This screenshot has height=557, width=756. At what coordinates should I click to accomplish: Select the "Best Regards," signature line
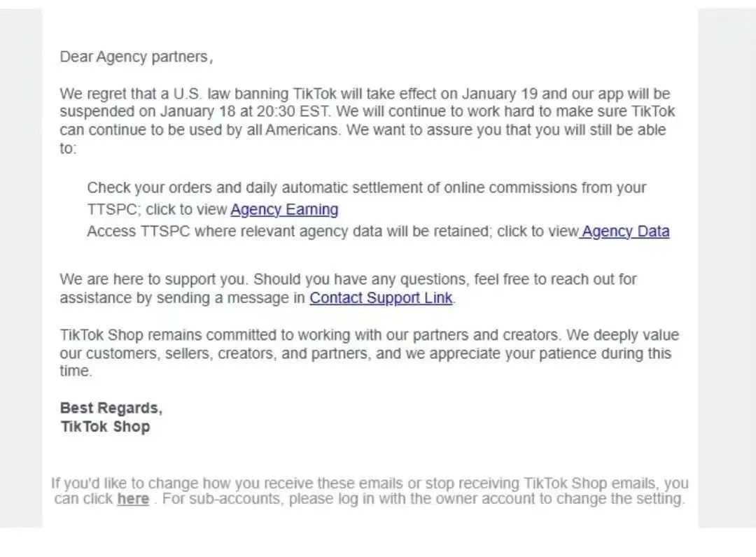coord(111,408)
